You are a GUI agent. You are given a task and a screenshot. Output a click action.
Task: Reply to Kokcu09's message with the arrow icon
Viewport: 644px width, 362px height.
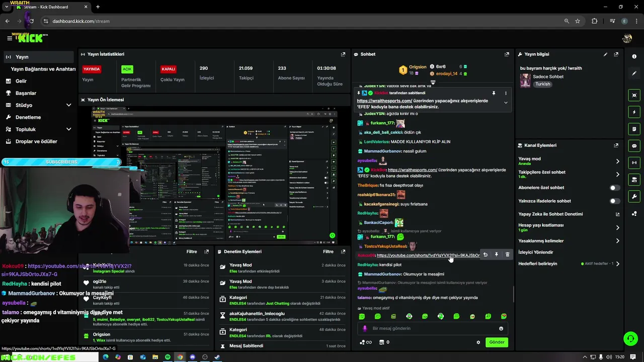pyautogui.click(x=485, y=255)
